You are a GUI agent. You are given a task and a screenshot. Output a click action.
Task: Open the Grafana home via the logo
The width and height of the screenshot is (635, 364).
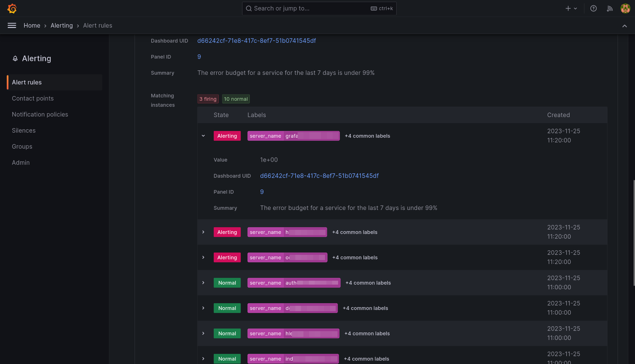click(12, 8)
